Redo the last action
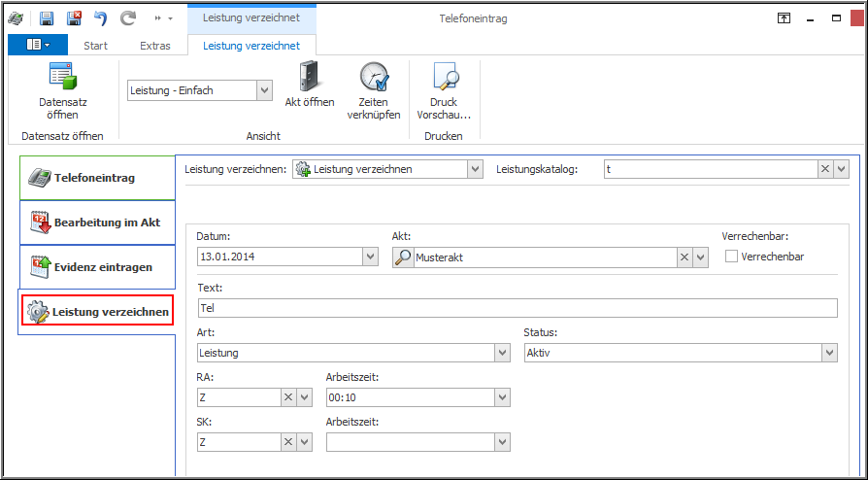Viewport: 868px width, 480px height. 128,18
